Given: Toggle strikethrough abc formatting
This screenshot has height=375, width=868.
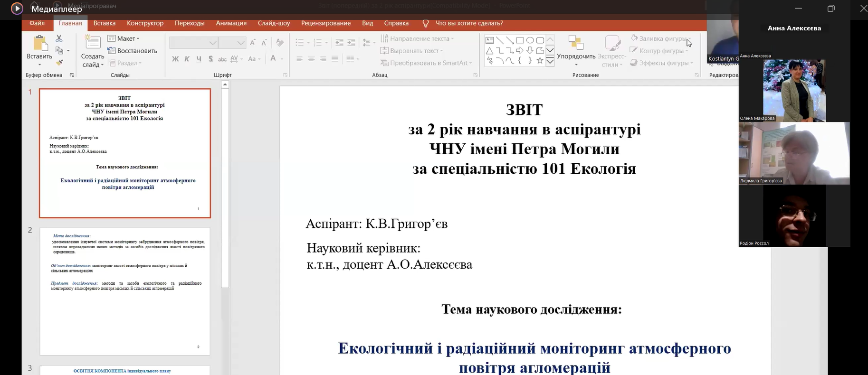Looking at the screenshot, I should [x=222, y=59].
